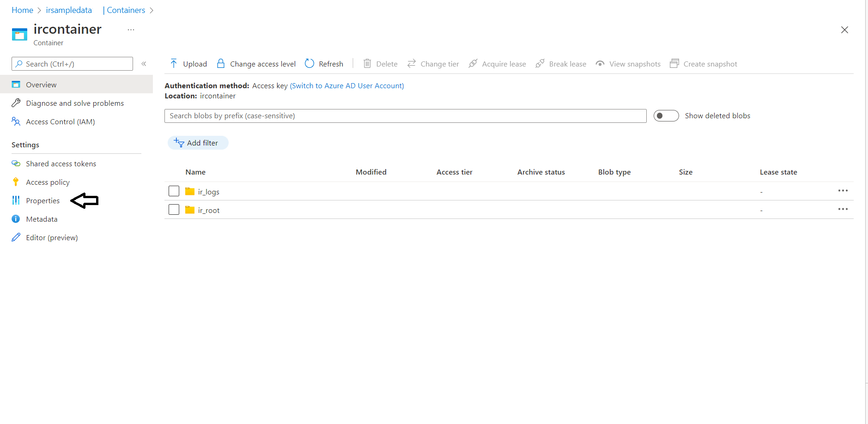Collapse the sidebar with the double chevron
Viewport: 868px width, 424px height.
click(x=144, y=64)
